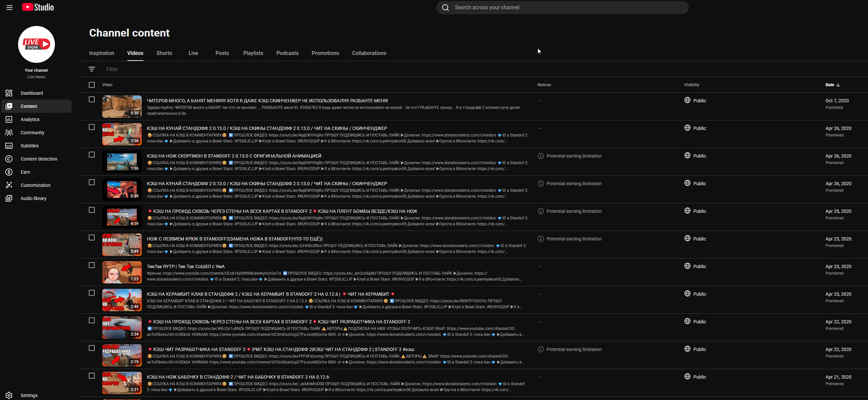
Task: Go to the Analytics sidebar label
Action: [30, 119]
